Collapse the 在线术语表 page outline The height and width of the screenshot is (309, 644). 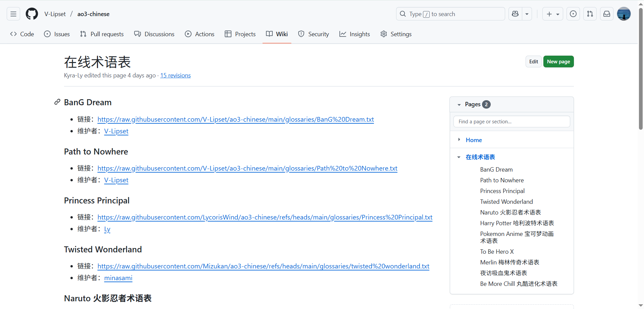[459, 157]
